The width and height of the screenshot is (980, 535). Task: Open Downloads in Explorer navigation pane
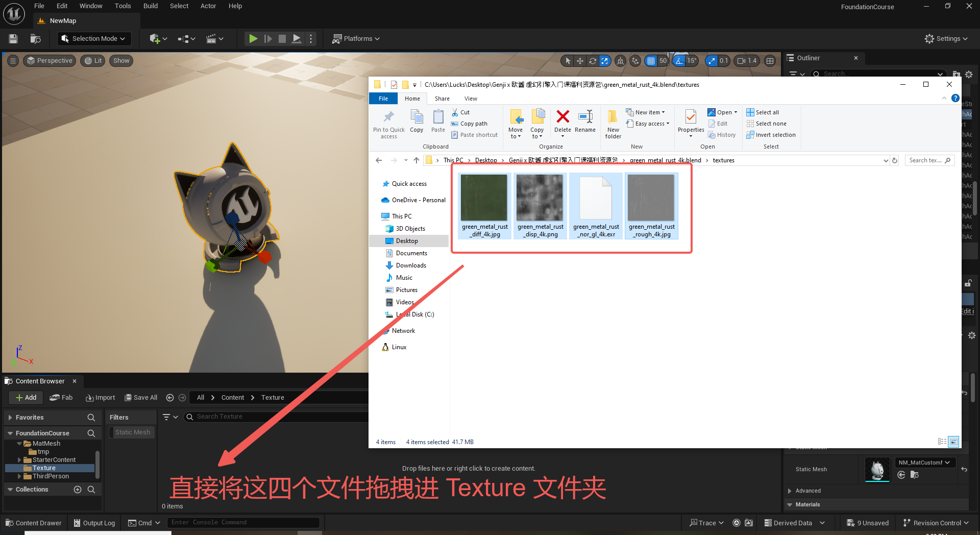[x=411, y=265]
